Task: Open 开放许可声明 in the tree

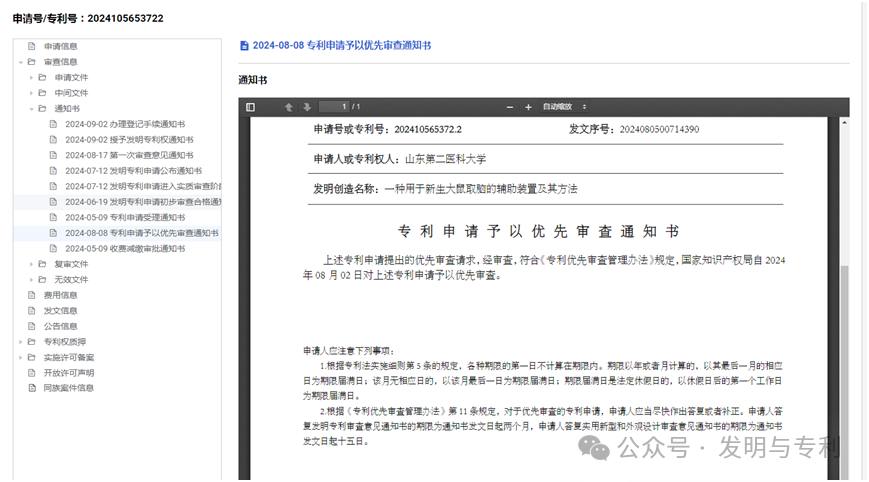Action: pos(69,373)
